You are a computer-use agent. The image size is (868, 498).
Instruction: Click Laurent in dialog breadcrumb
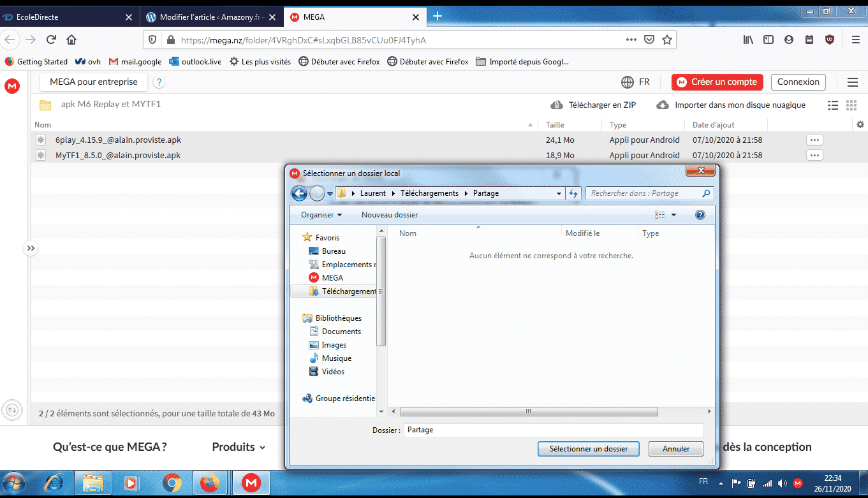[373, 193]
